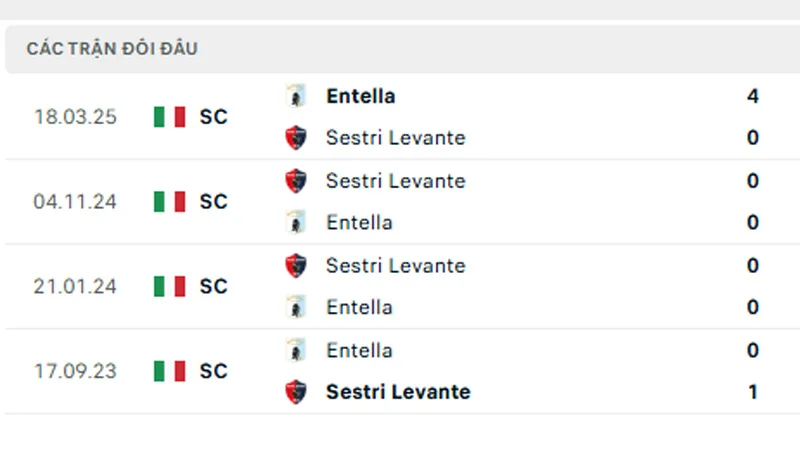Open the Sestri Levante name in the 04.11.24 match
The image size is (800, 450).
point(395,181)
